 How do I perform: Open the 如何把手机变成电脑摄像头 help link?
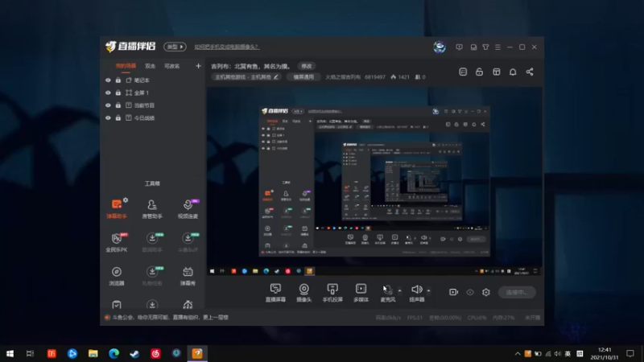(x=227, y=47)
